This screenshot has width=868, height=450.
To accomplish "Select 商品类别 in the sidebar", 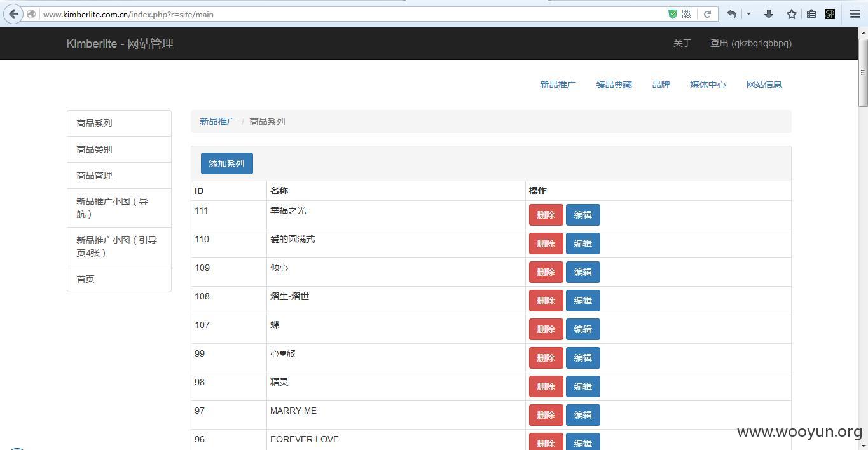I will point(119,149).
